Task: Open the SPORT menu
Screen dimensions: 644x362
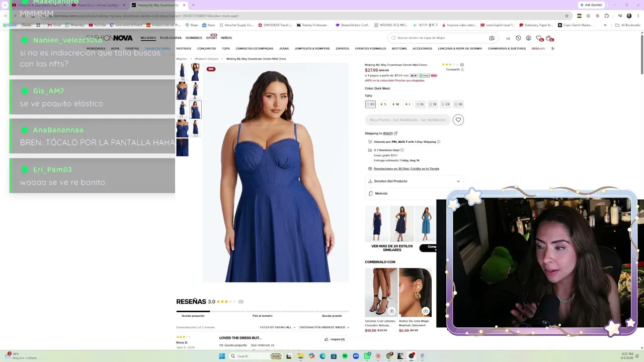Action: pos(211,38)
